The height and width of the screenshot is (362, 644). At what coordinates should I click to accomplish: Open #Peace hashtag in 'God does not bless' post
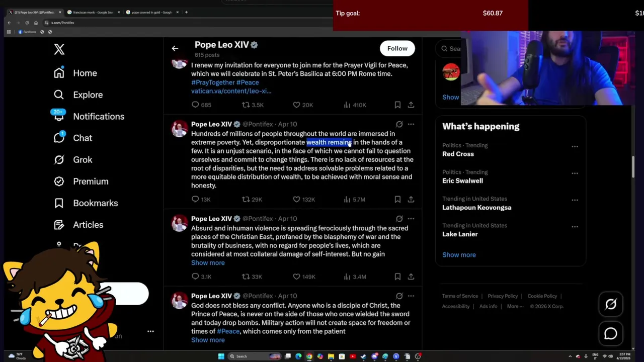tap(228, 331)
